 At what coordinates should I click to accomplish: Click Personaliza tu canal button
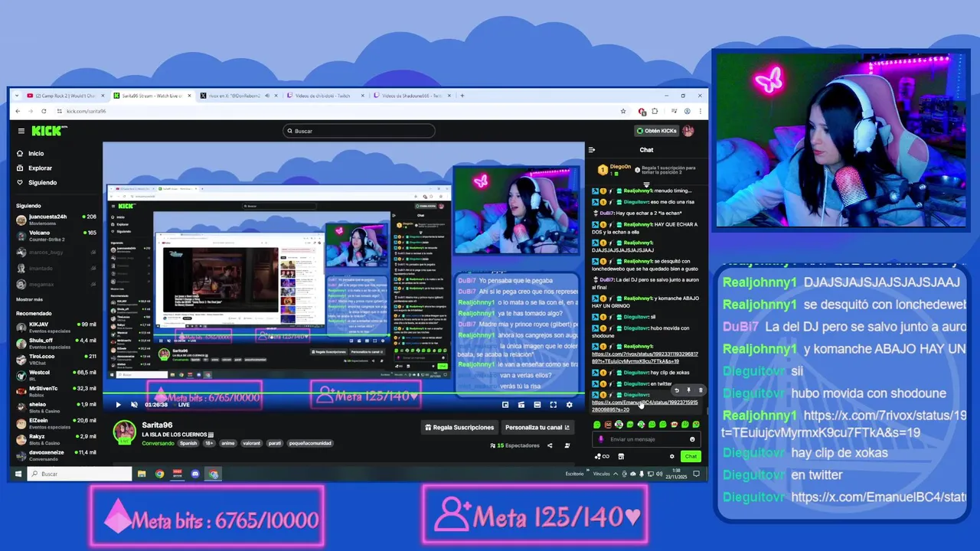[537, 427]
